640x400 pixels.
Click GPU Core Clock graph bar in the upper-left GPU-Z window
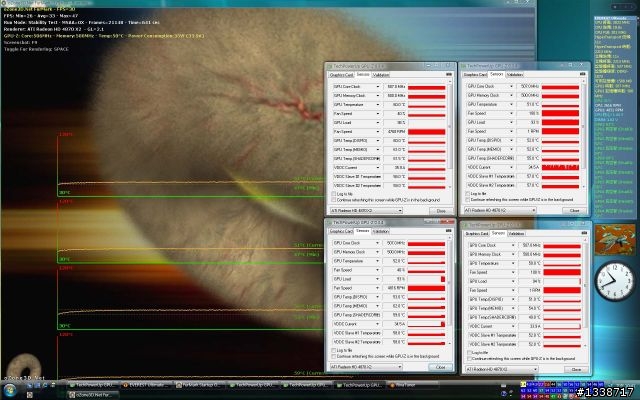coord(427,87)
